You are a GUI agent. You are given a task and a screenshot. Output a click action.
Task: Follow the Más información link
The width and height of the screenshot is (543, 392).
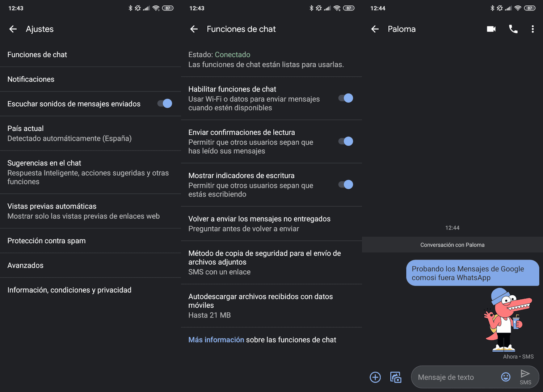[x=216, y=340]
